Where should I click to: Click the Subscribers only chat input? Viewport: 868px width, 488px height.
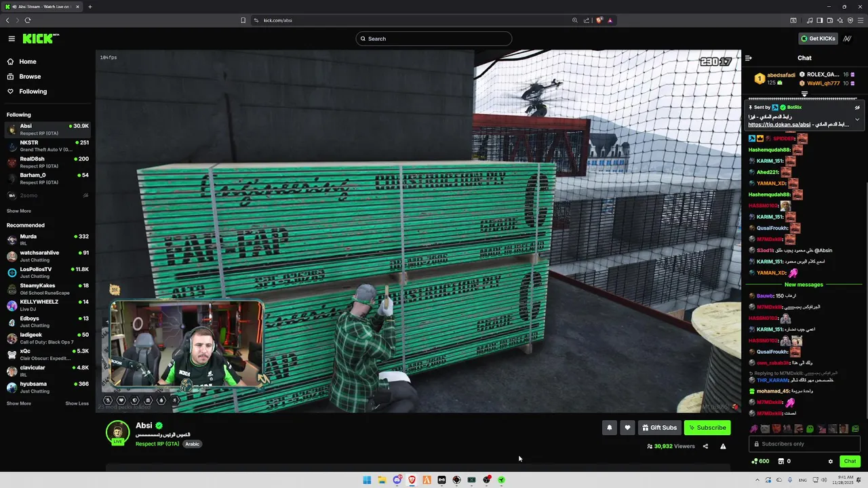pos(804,444)
